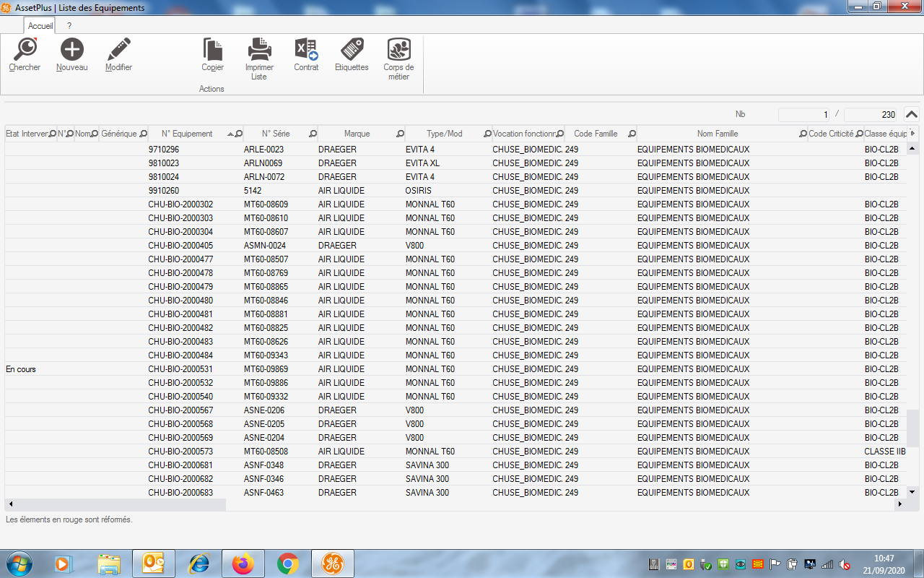
Task: Click the total count field showing 230
Action: 870,114
